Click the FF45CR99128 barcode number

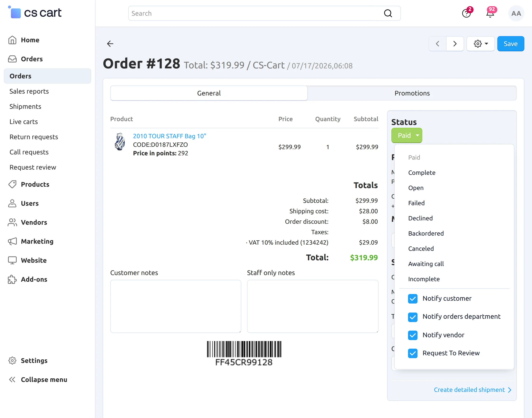pos(244,362)
